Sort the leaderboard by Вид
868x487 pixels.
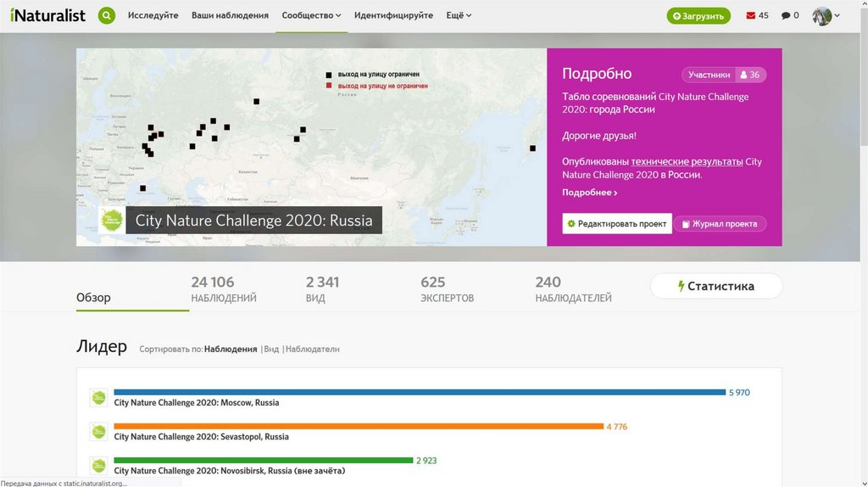click(x=271, y=349)
